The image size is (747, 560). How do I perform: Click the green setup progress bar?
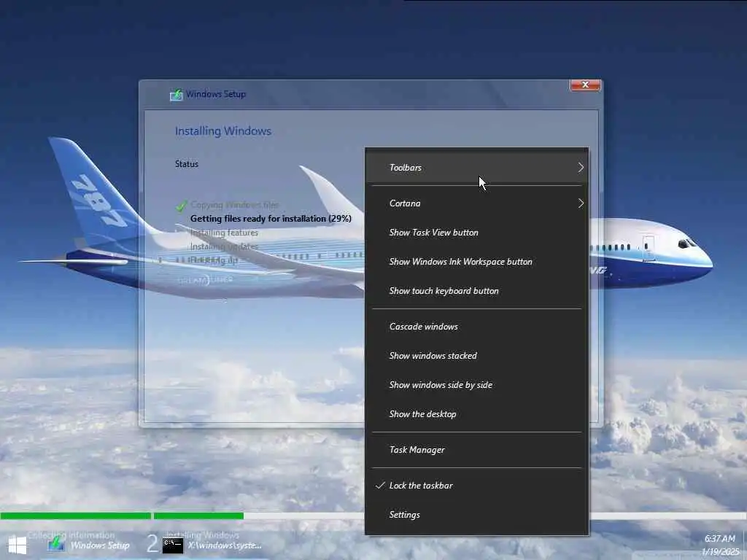(122, 516)
